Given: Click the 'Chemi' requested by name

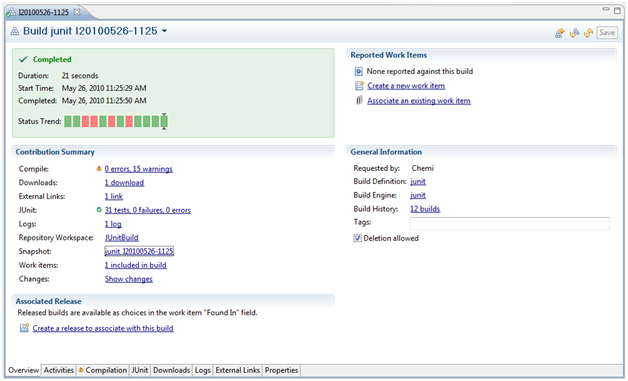Looking at the screenshot, I should [423, 168].
